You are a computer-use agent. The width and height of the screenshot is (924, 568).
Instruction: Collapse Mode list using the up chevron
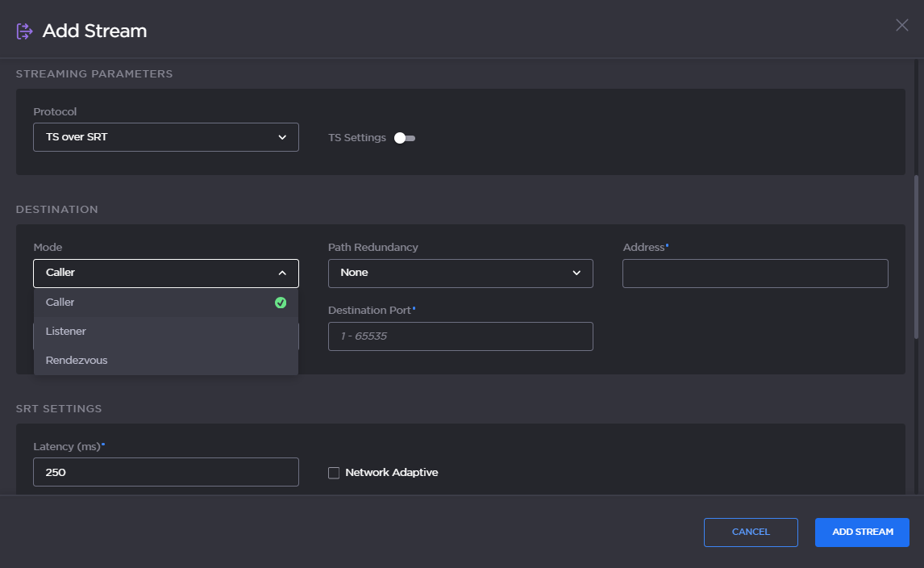[282, 274]
